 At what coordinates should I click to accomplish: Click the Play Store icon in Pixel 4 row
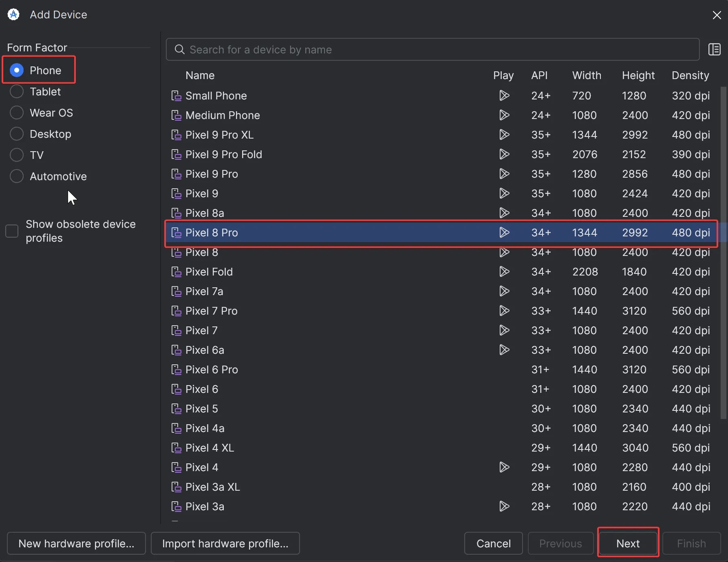click(x=504, y=467)
